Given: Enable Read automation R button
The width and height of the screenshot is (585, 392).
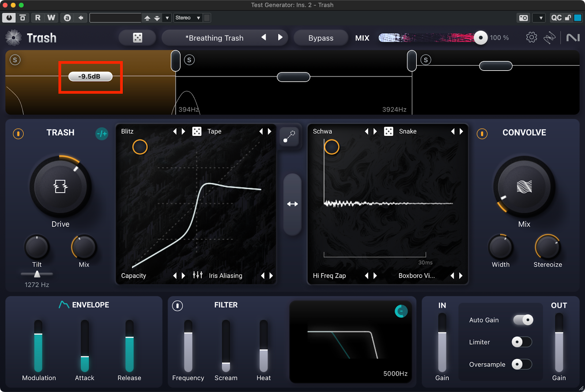Looking at the screenshot, I should tap(38, 18).
